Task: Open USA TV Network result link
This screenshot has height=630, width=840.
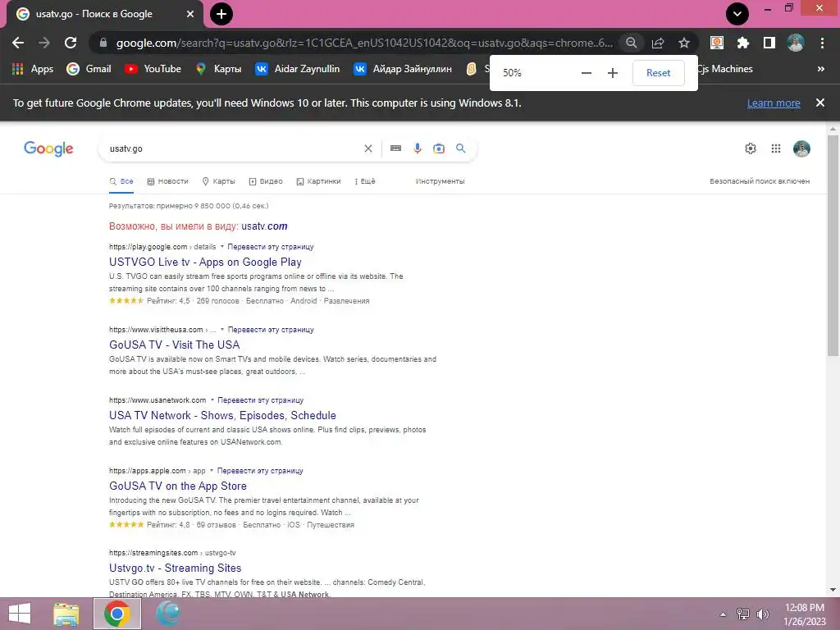Action: 222,416
